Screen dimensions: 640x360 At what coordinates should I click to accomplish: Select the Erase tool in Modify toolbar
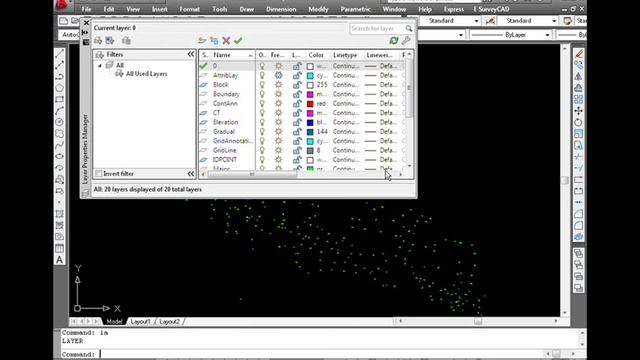[x=579, y=53]
